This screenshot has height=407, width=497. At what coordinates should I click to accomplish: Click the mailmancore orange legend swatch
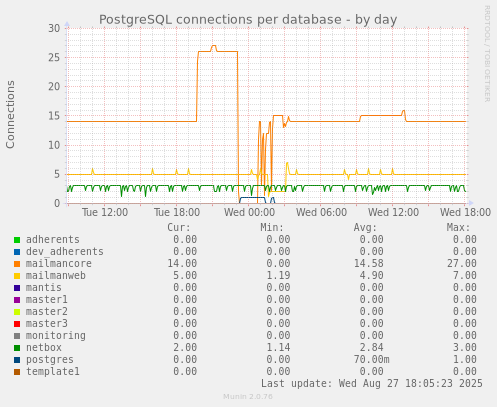click(17, 264)
